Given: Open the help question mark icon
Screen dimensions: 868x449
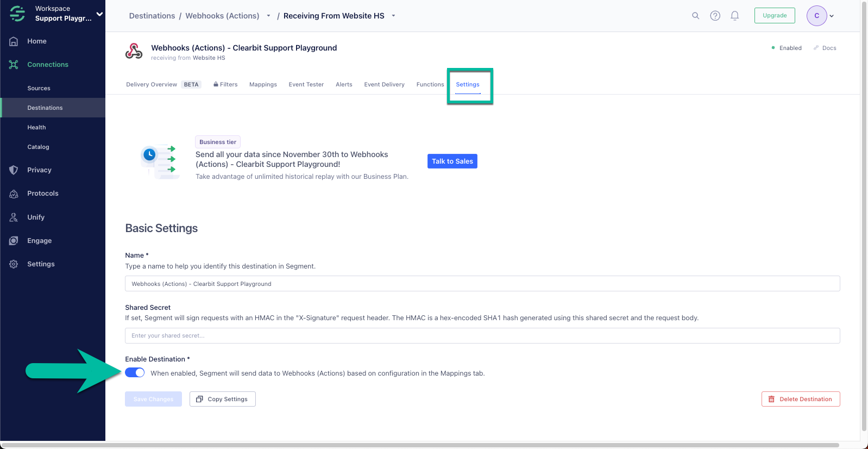Looking at the screenshot, I should tap(715, 16).
